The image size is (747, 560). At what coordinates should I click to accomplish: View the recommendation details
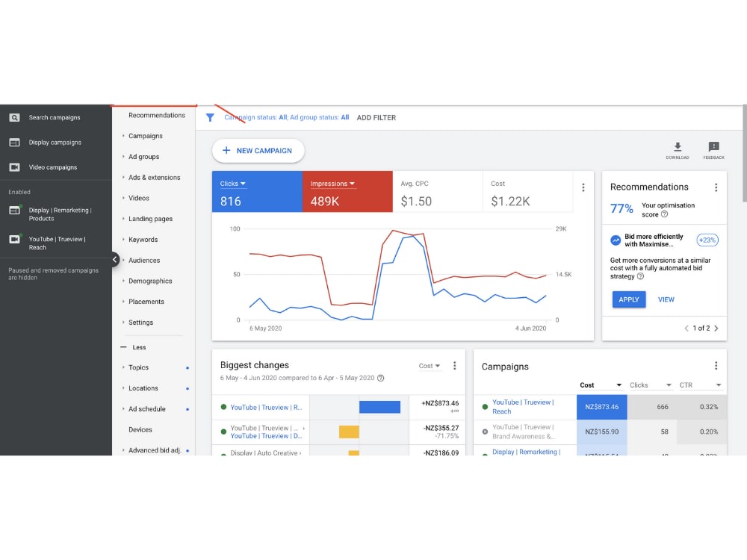(666, 299)
